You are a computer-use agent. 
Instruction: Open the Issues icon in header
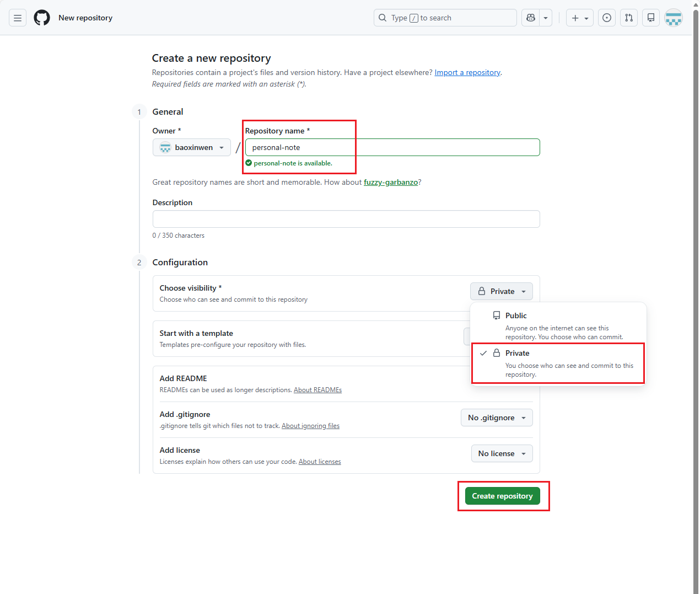[607, 18]
